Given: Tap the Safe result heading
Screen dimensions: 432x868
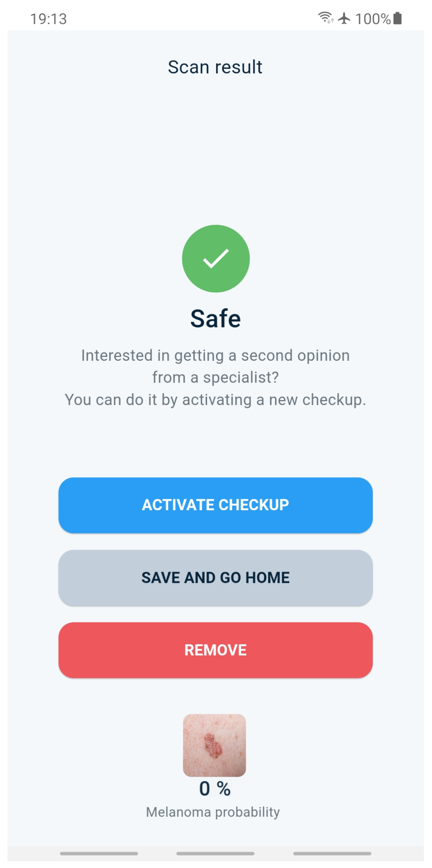Looking at the screenshot, I should [216, 318].
